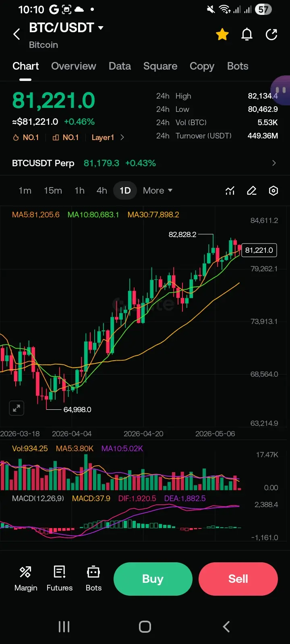Image resolution: width=290 pixels, height=644 pixels.
Task: Tap the Android home button
Action: tap(145, 627)
